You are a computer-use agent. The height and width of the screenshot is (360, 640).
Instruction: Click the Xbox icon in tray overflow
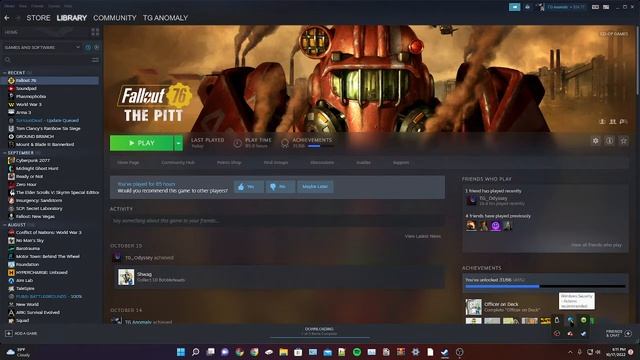point(584,320)
